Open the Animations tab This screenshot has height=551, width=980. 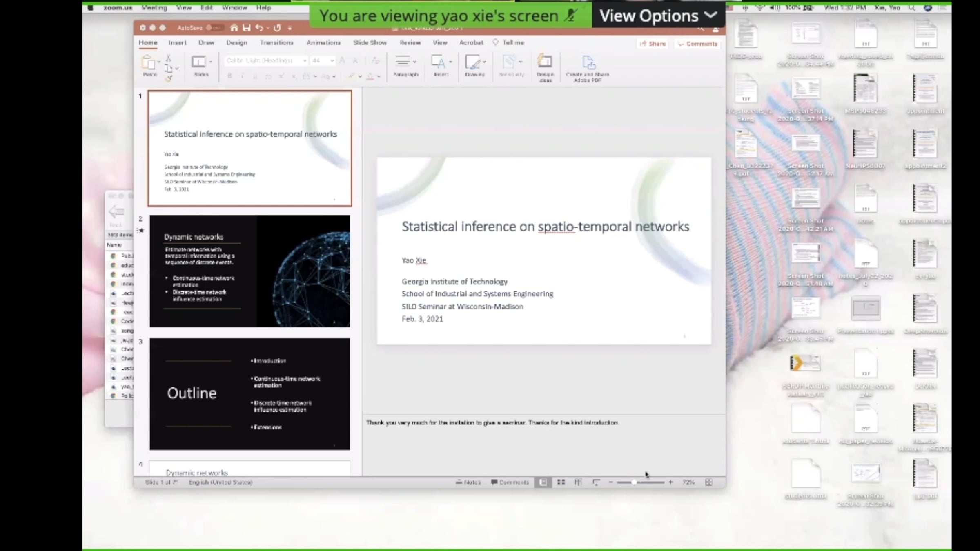tap(323, 42)
